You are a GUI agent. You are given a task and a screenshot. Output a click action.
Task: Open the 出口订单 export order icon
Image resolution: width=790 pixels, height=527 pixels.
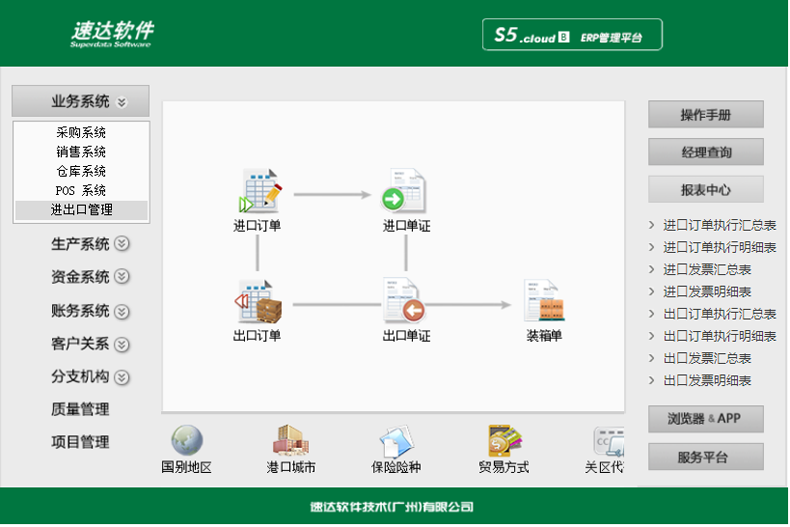(258, 302)
